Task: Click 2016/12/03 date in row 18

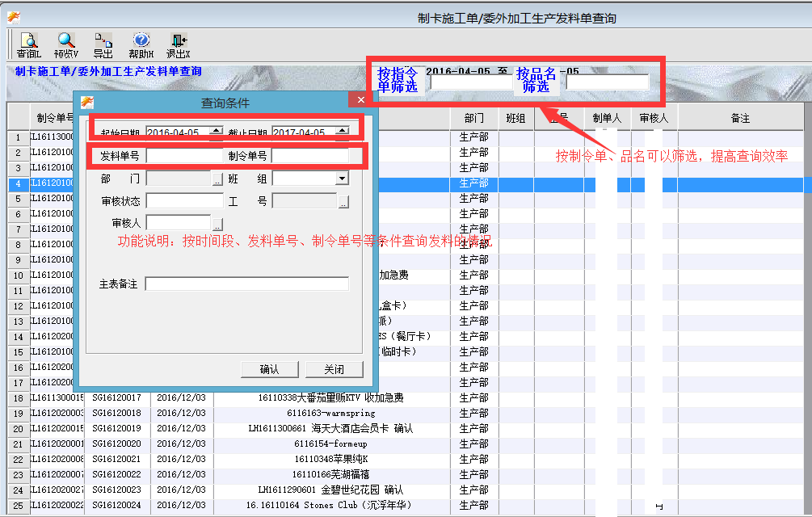Action: 181,397
